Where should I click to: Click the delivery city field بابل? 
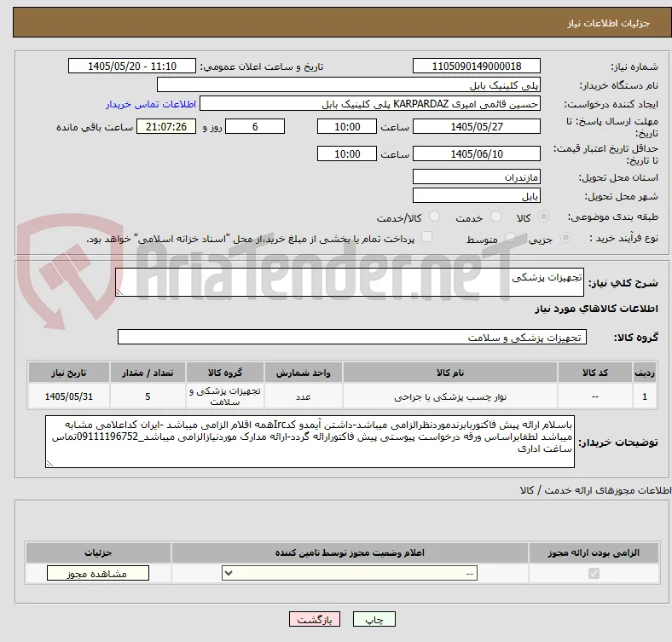(476, 195)
